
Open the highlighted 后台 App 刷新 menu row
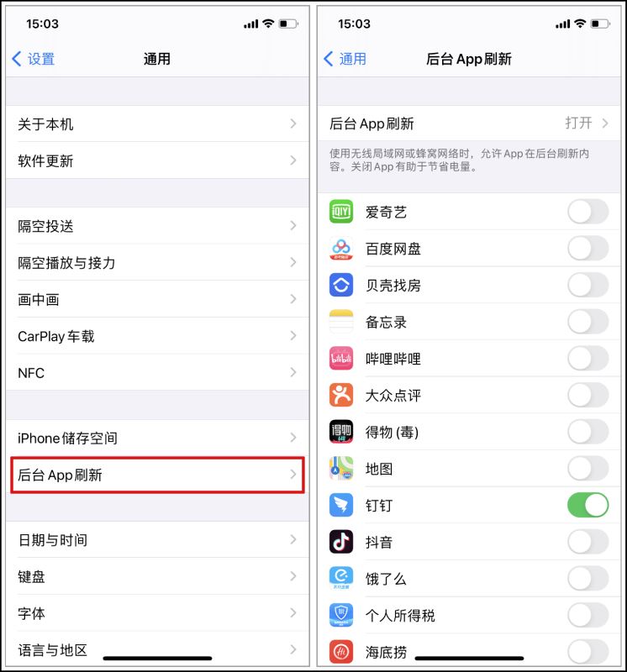157,475
